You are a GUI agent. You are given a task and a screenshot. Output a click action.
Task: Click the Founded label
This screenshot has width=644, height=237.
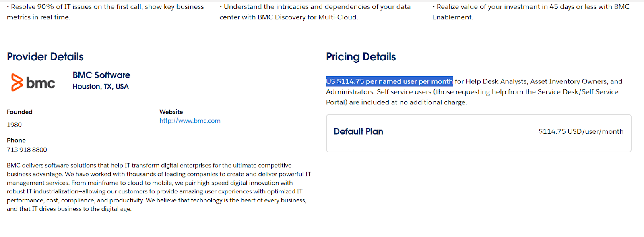point(20,112)
